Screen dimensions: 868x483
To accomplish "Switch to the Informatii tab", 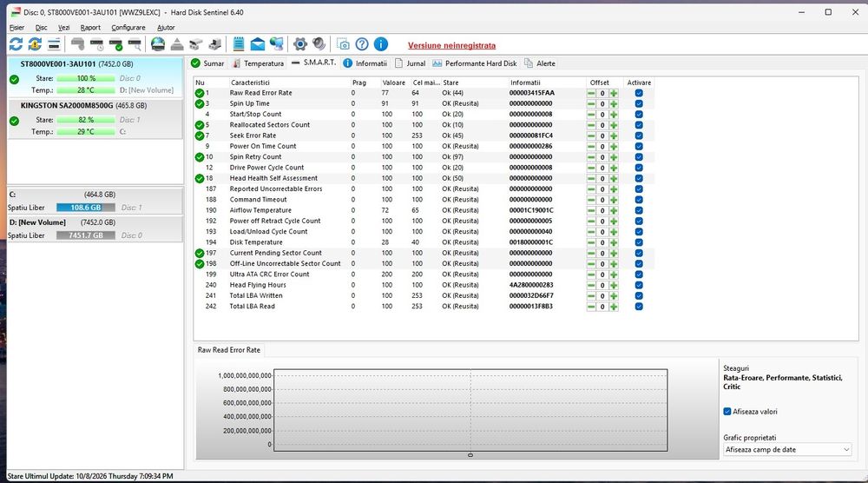I will 365,63.
